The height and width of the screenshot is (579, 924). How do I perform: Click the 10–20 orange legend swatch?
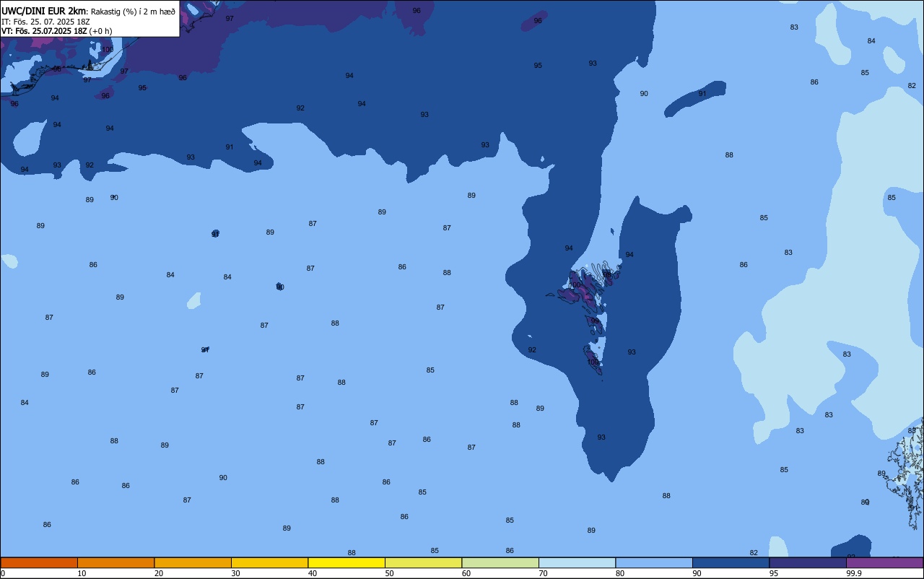(115, 562)
